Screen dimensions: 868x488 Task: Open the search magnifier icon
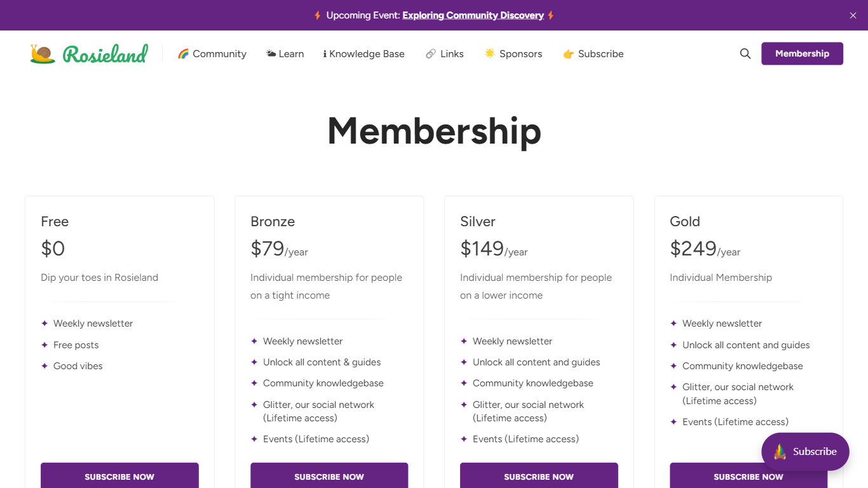pos(745,54)
